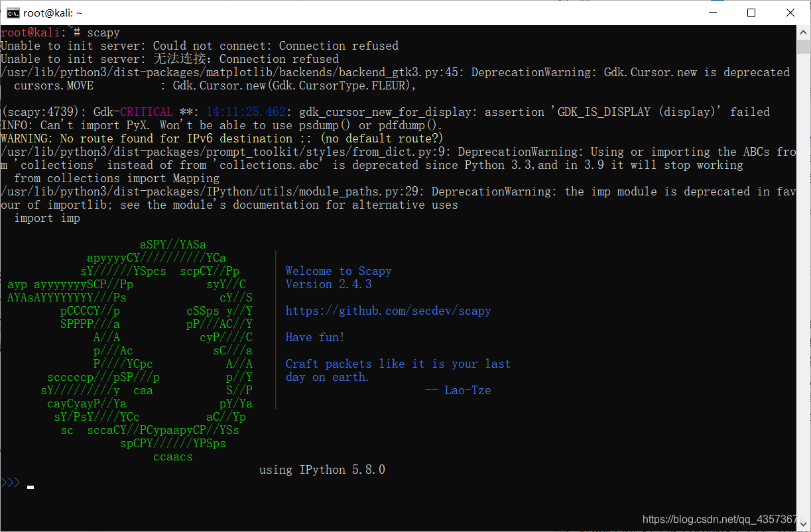Click the first 'Unable to init server' line

(x=200, y=46)
